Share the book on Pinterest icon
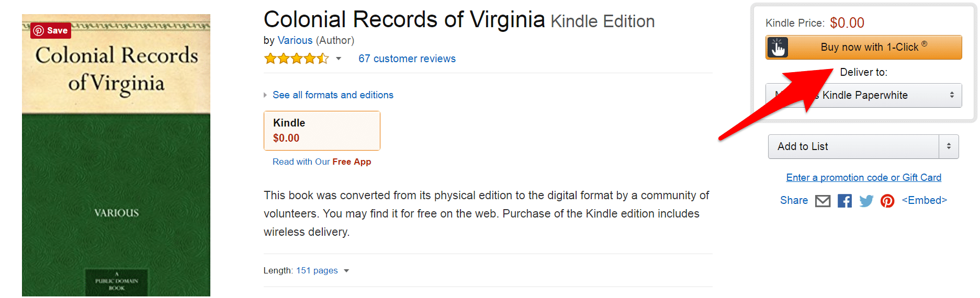Image resolution: width=980 pixels, height=298 pixels. click(x=887, y=201)
